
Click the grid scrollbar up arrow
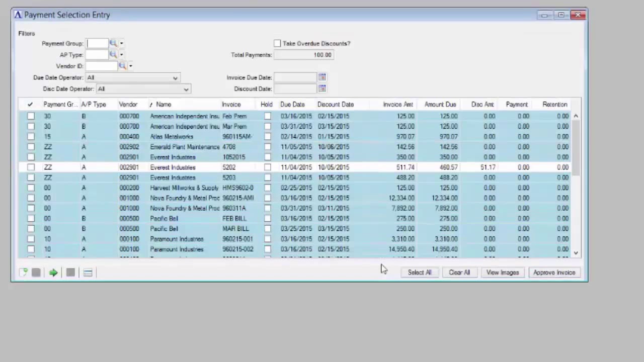click(x=576, y=116)
